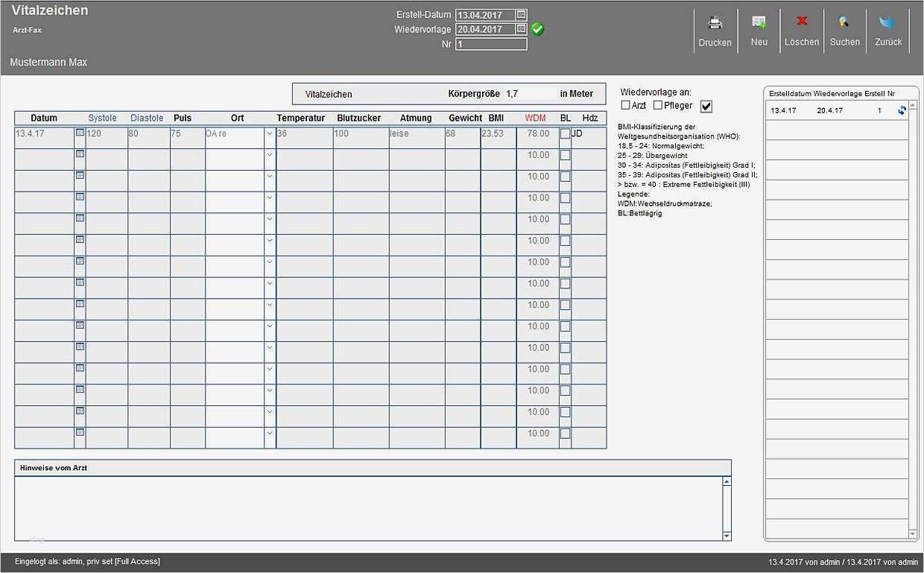Open calendar picker beside Wiedervorlage field
The width and height of the screenshot is (924, 573).
pyautogui.click(x=522, y=28)
